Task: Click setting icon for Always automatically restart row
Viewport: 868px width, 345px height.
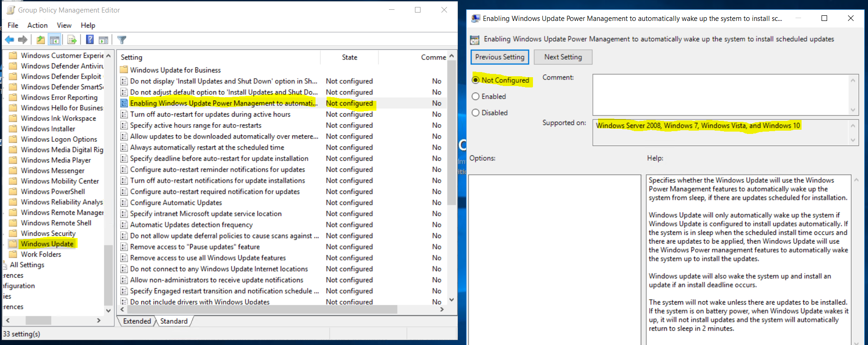Action: [x=124, y=147]
